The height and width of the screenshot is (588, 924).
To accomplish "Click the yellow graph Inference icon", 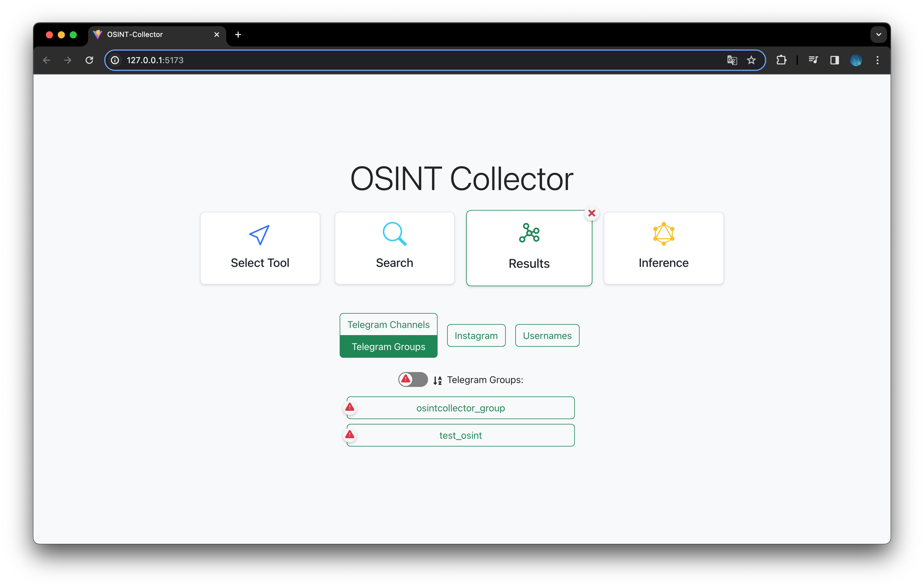I will 664,234.
